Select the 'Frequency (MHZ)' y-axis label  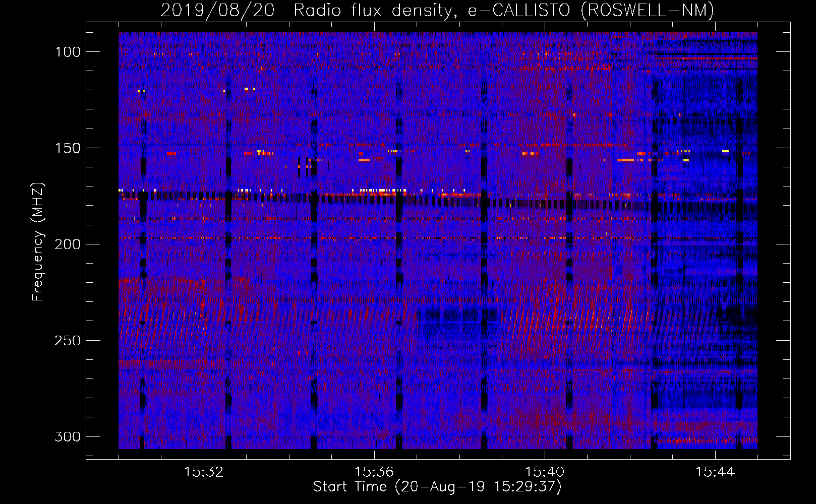(38, 241)
